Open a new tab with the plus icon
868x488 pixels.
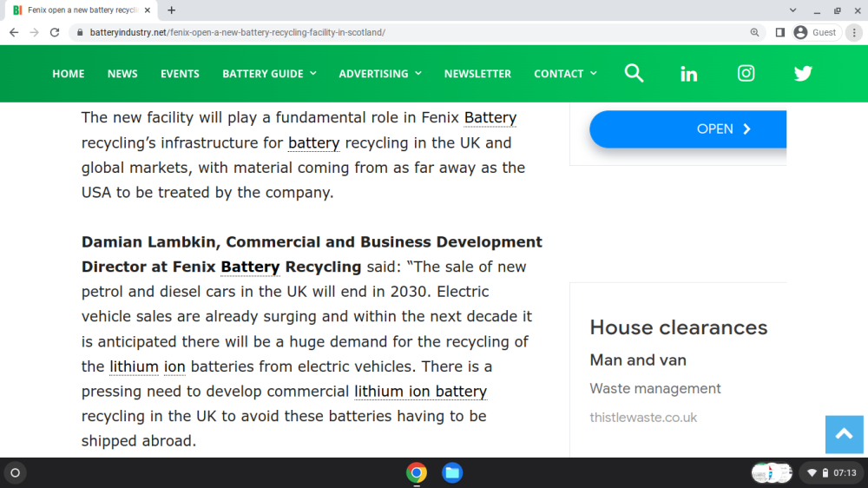172,10
